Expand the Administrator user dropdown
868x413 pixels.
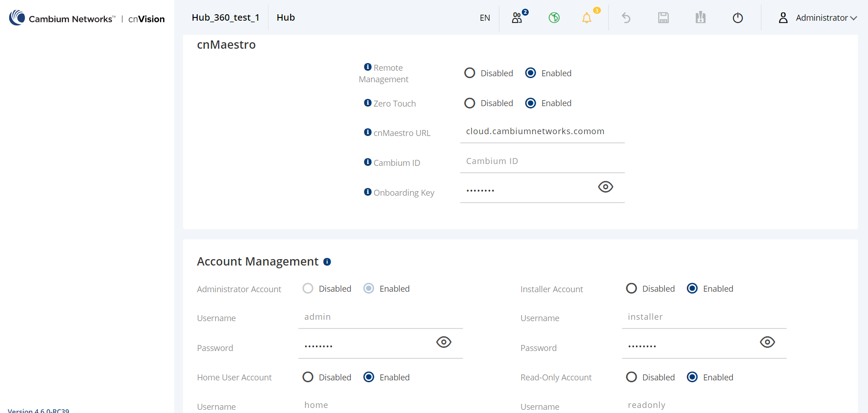tap(817, 18)
